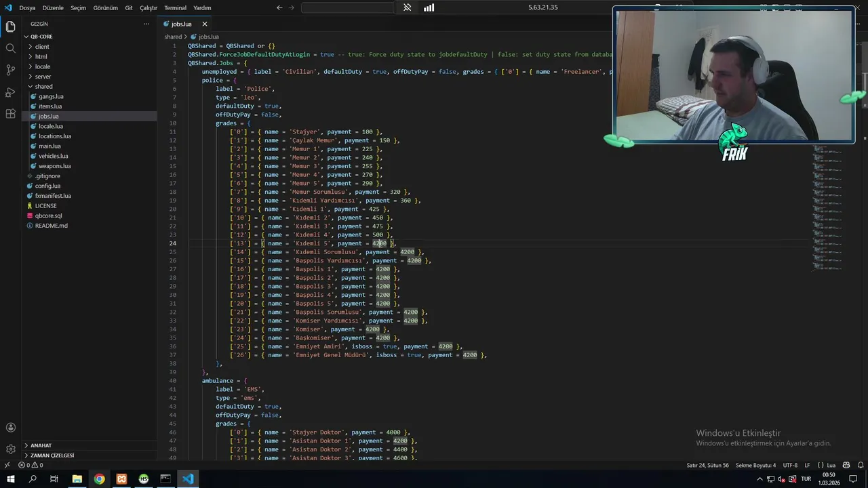
Task: Open the command prompt window on taskbar
Action: 165,479
